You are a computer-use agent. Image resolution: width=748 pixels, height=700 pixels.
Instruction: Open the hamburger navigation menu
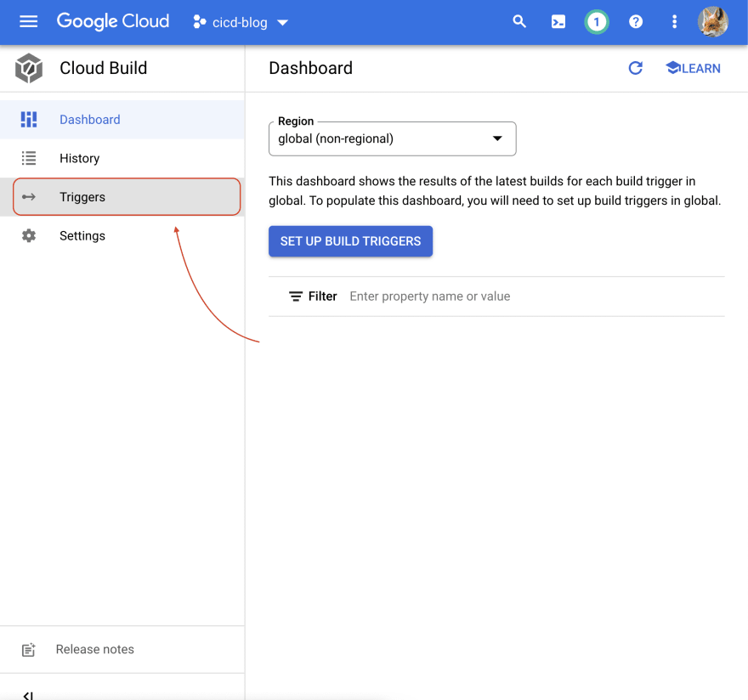(x=29, y=21)
